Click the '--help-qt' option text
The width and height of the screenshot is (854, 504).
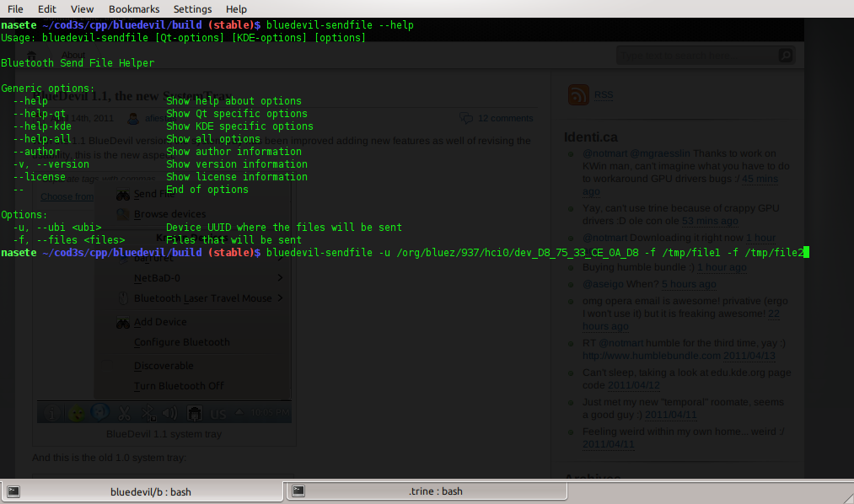coord(40,114)
